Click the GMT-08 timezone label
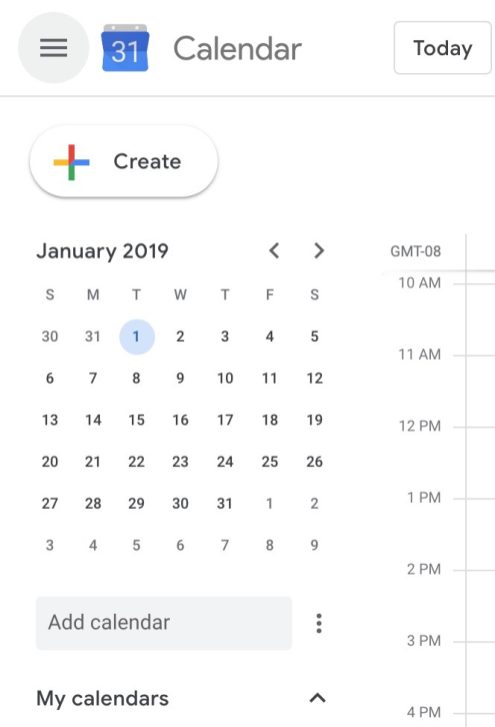 [415, 251]
